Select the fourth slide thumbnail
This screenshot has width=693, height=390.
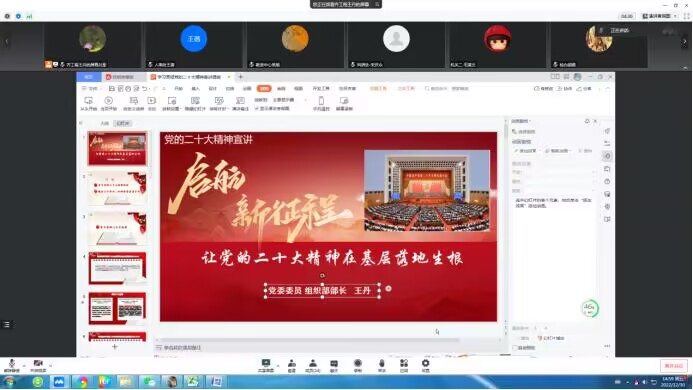117,268
